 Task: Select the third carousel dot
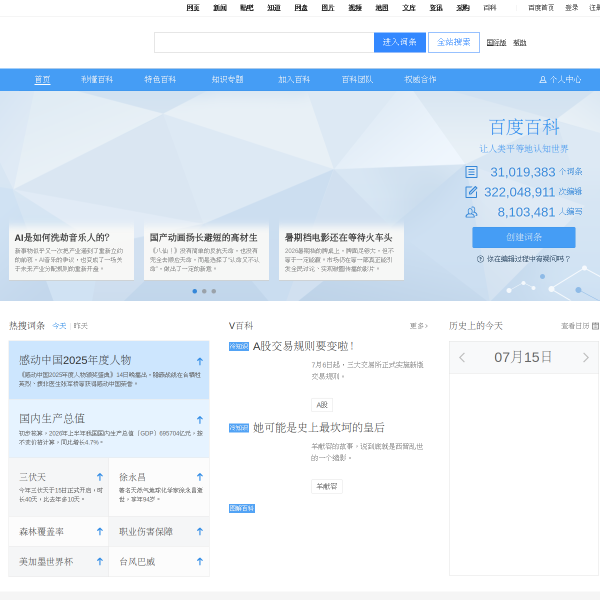click(214, 291)
